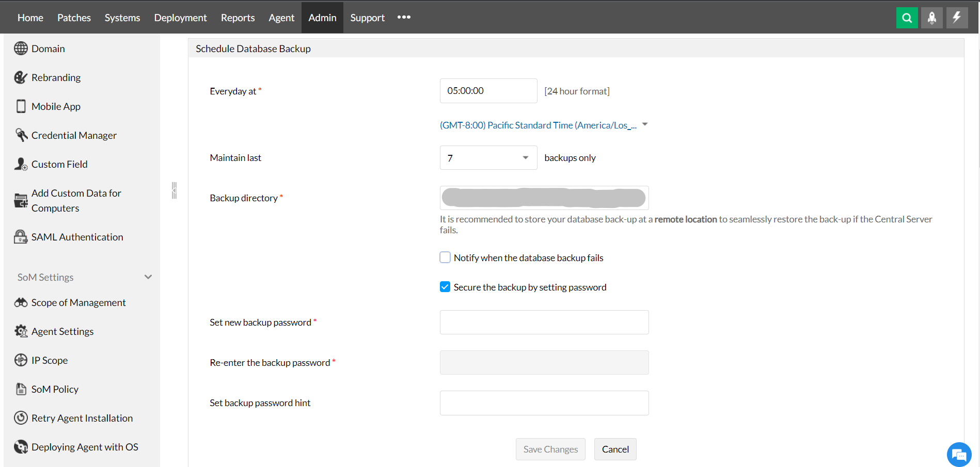Screen dimensions: 980x467
Task: Open the live chat bubble icon
Action: (x=959, y=455)
